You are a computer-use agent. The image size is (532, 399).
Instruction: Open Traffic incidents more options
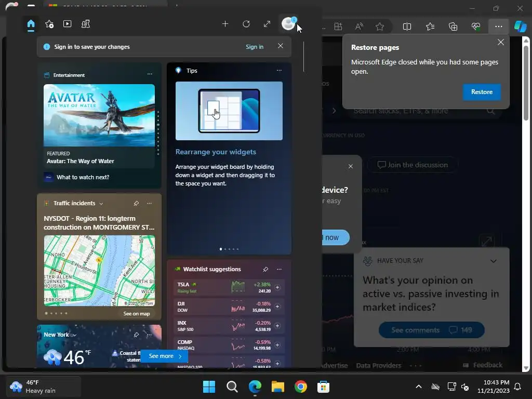point(149,203)
